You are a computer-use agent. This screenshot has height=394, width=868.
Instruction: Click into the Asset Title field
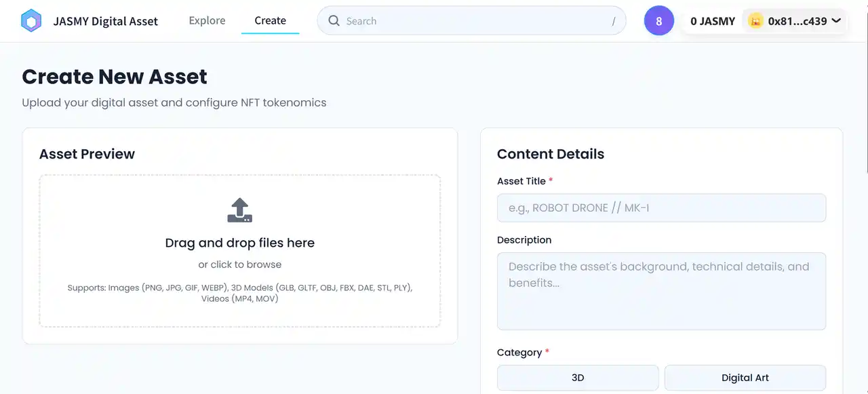click(661, 208)
